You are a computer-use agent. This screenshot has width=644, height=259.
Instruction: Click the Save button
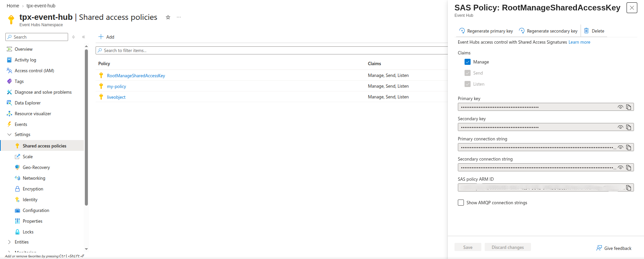click(x=468, y=247)
